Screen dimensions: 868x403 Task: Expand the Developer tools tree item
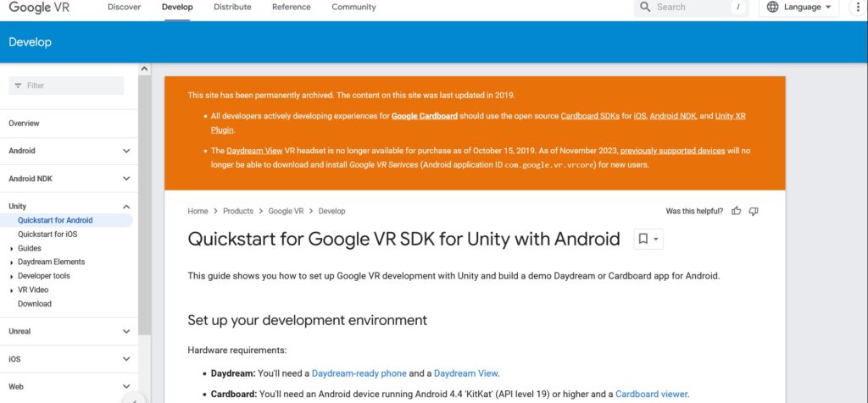pyautogui.click(x=12, y=276)
